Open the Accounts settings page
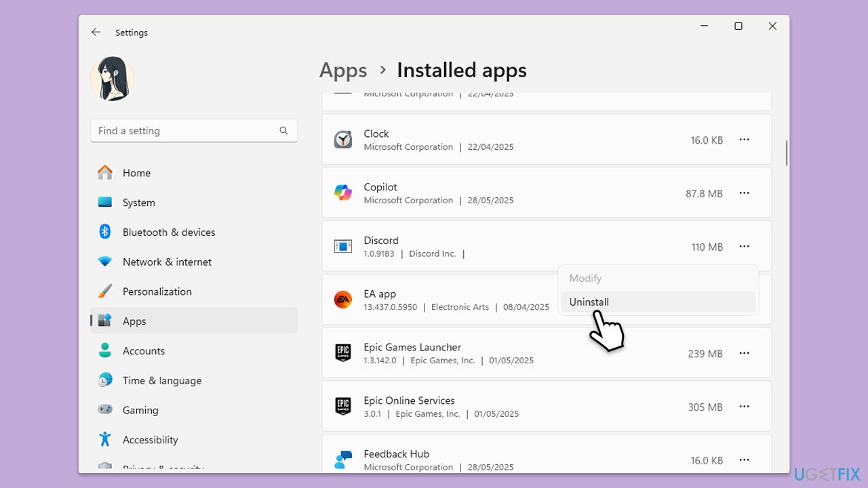 tap(143, 351)
